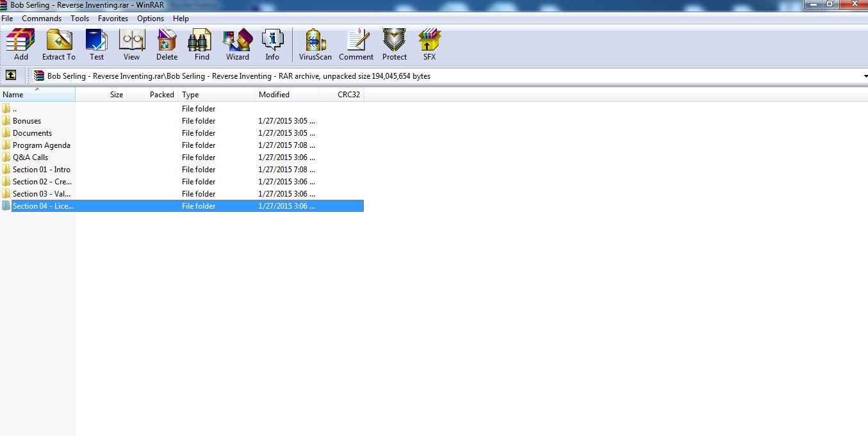Sort by the Modified column header
The width and height of the screenshot is (868, 436).
287,95
